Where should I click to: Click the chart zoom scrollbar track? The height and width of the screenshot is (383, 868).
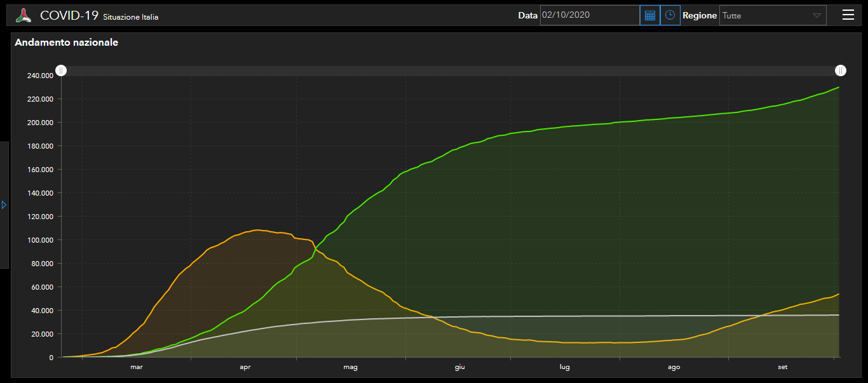point(445,71)
